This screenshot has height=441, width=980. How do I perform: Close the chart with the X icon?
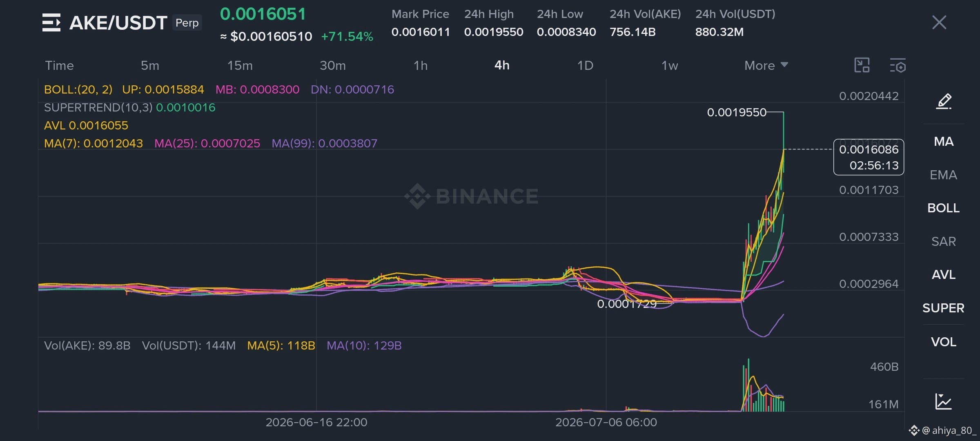click(x=939, y=22)
